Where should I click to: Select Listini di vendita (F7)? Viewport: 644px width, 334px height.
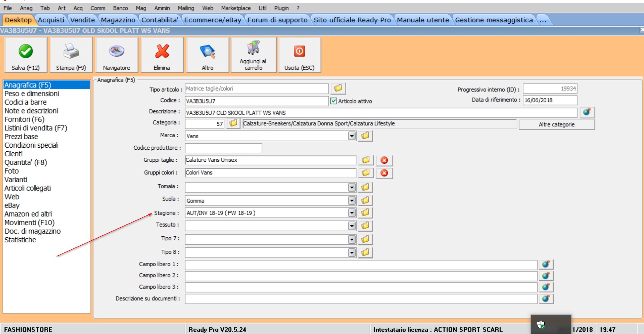[x=36, y=128]
